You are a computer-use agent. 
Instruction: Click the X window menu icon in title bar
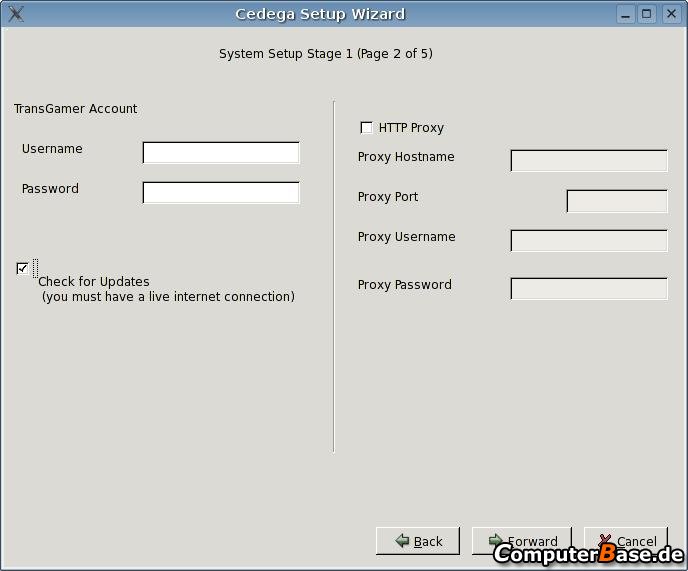[x=16, y=14]
